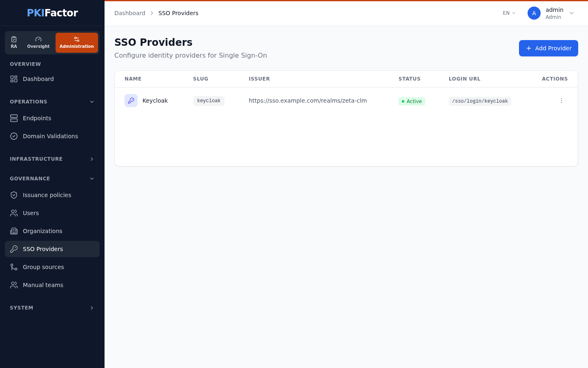Open the RA section tab

point(14,43)
